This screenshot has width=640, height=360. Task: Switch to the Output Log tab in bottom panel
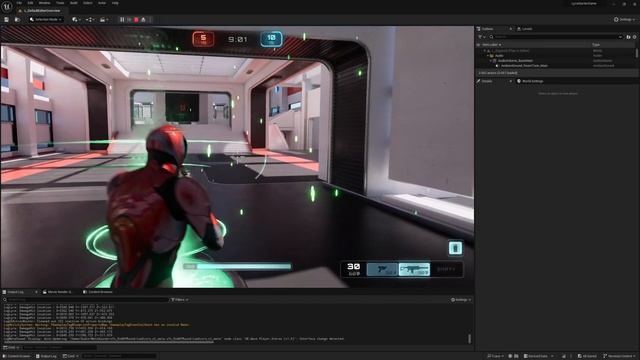pos(16,292)
